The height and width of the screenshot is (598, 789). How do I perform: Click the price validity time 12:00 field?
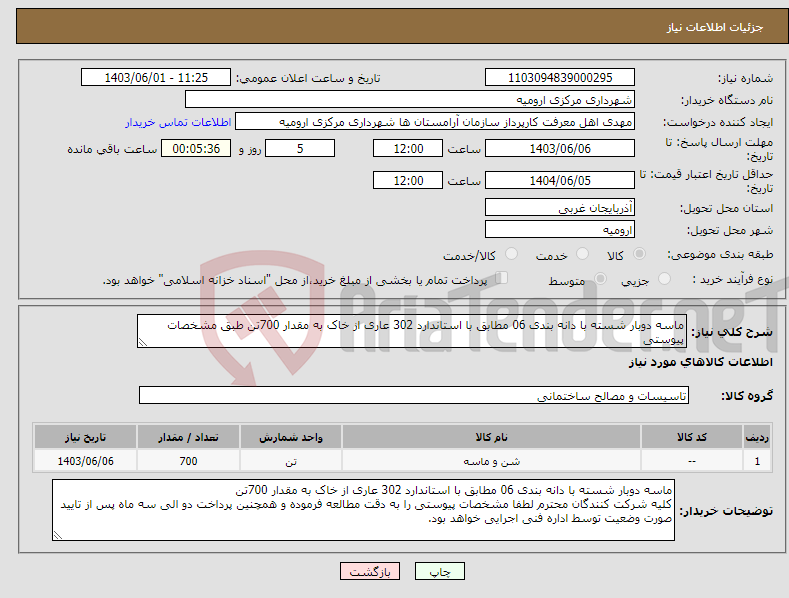click(x=408, y=180)
